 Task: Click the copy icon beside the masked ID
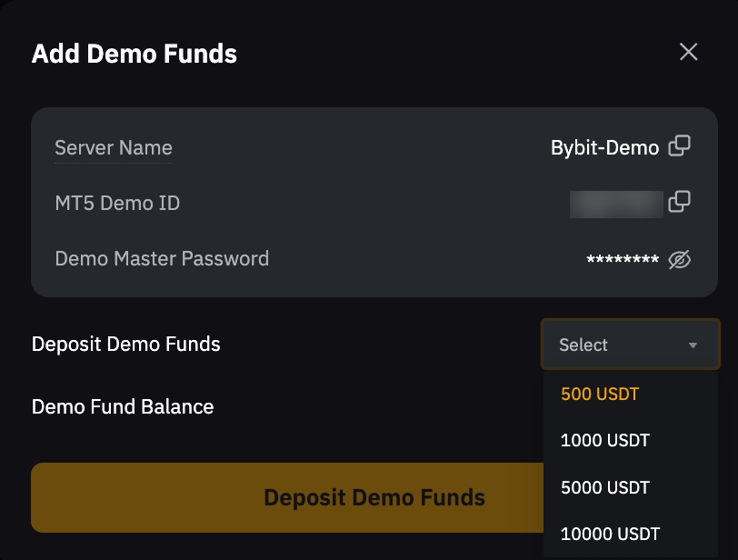click(678, 202)
